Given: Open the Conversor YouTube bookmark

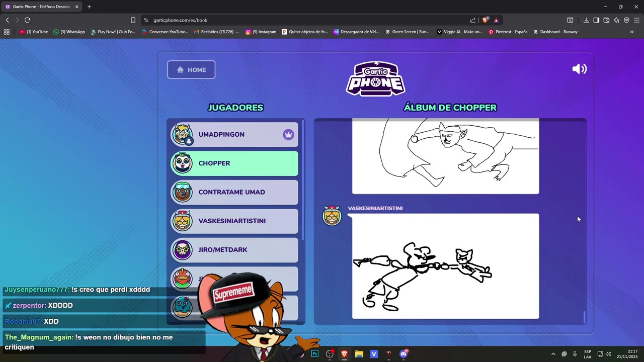Looking at the screenshot, I should (165, 32).
